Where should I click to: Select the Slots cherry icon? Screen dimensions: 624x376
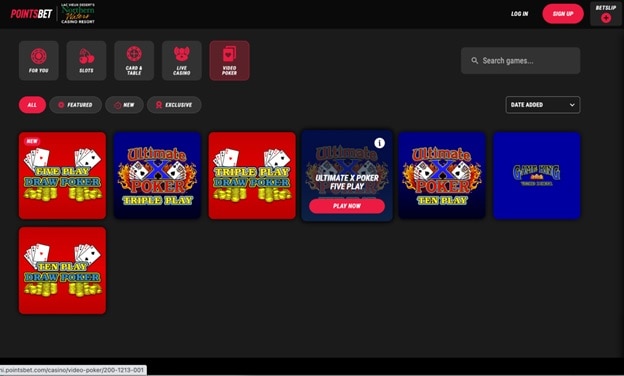coord(86,56)
